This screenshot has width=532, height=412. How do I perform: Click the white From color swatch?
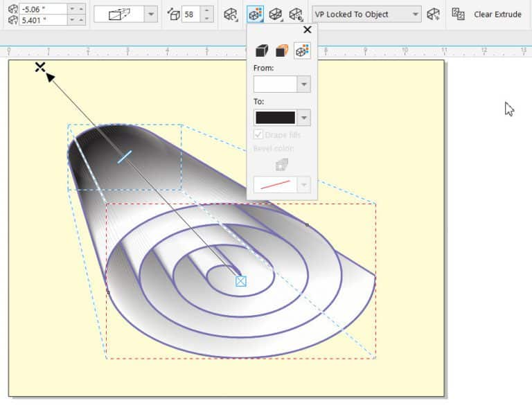(275, 84)
